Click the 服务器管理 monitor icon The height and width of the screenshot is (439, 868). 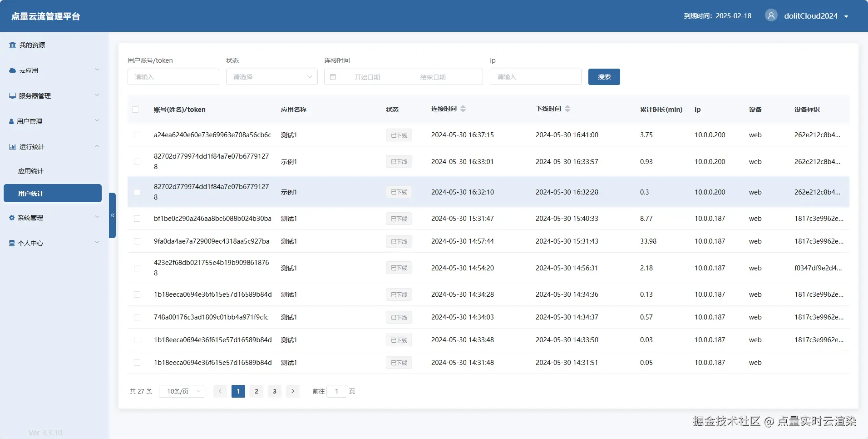coord(13,96)
